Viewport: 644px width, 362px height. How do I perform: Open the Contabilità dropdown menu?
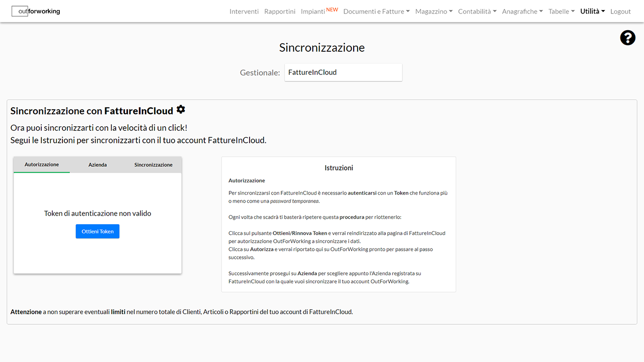[x=477, y=12]
